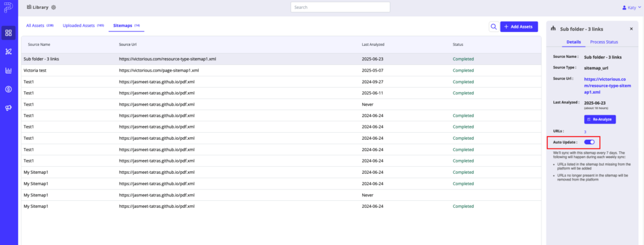Close the Sub folder details panel
Viewport: 644px width, 245px height.
pos(631,29)
